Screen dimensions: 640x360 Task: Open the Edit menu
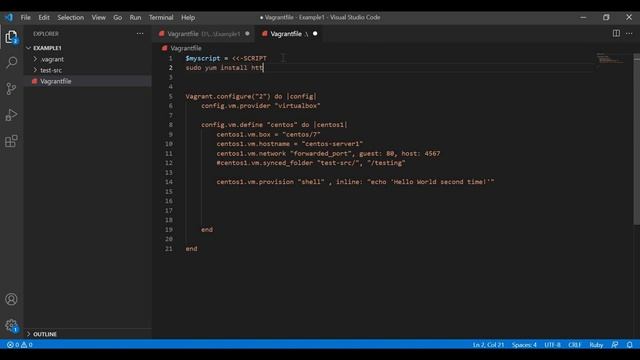coord(44,18)
